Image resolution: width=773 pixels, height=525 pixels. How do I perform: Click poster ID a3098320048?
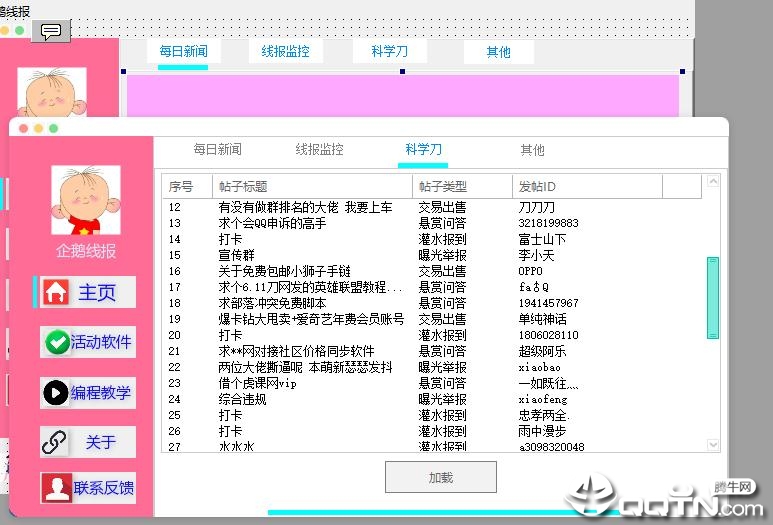551,447
